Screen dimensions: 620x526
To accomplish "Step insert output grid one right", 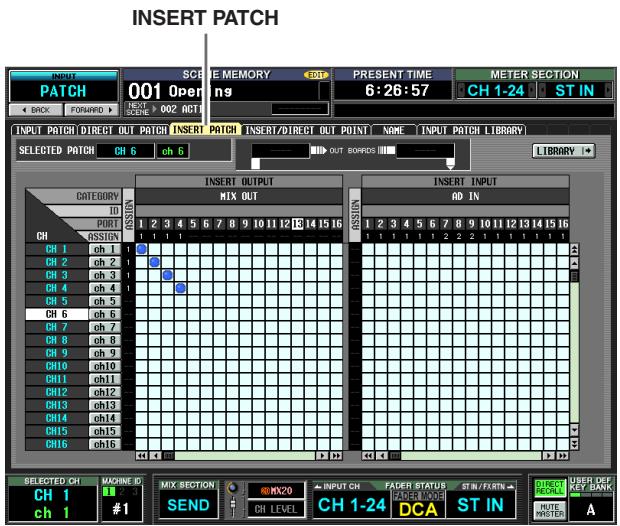I will point(322,456).
